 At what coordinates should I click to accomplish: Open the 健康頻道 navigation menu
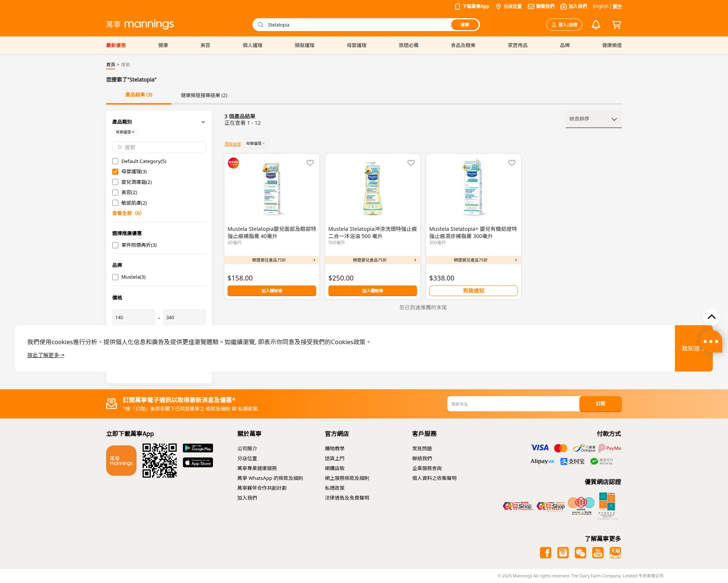612,45
